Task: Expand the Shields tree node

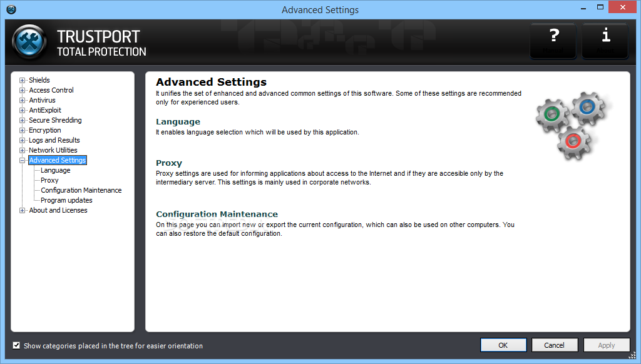Action: tap(23, 80)
